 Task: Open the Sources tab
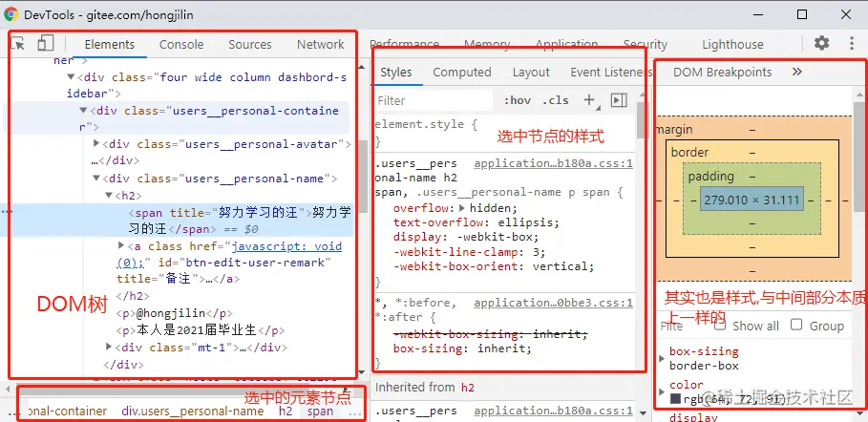pyautogui.click(x=249, y=44)
